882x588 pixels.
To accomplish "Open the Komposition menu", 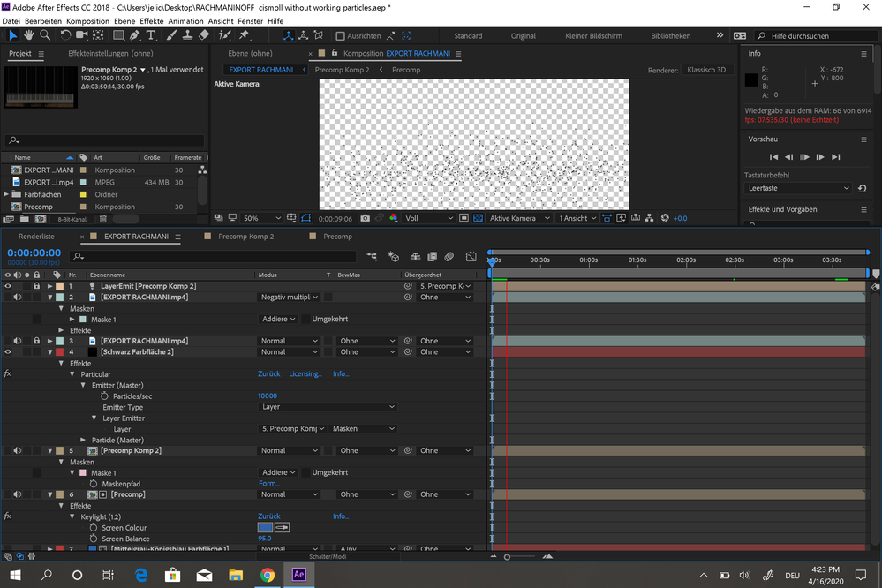I will (x=87, y=20).
